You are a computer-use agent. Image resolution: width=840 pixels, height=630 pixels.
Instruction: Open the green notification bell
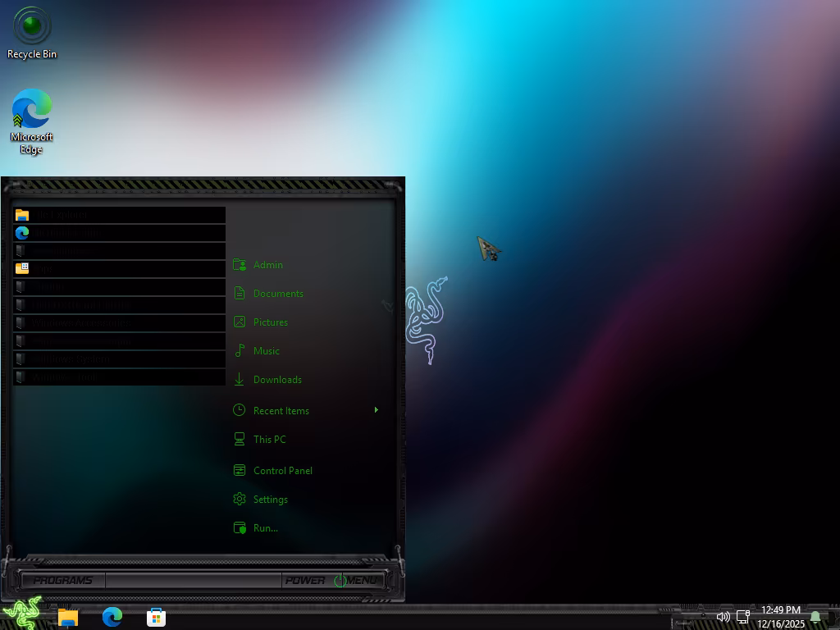pos(815,617)
